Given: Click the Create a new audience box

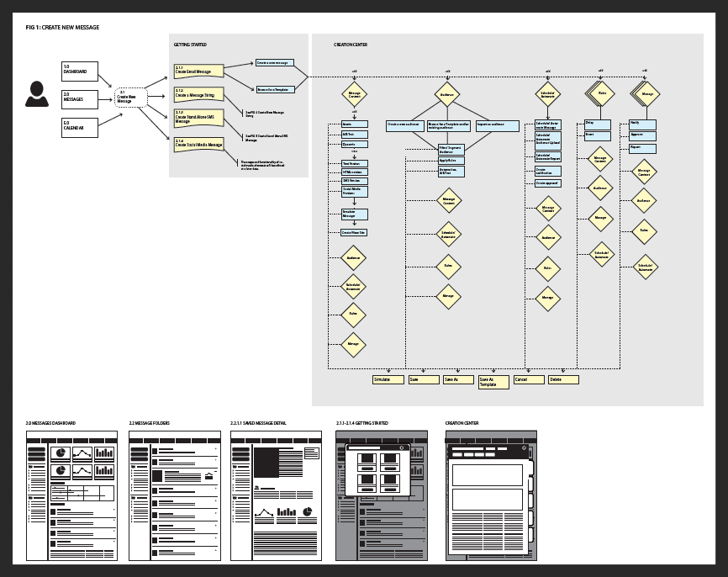Looking at the screenshot, I should pos(405,126).
